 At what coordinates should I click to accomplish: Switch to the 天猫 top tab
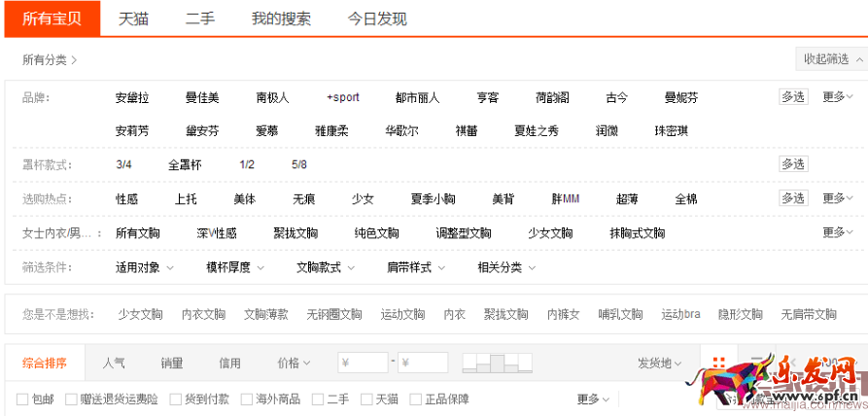coord(133,18)
